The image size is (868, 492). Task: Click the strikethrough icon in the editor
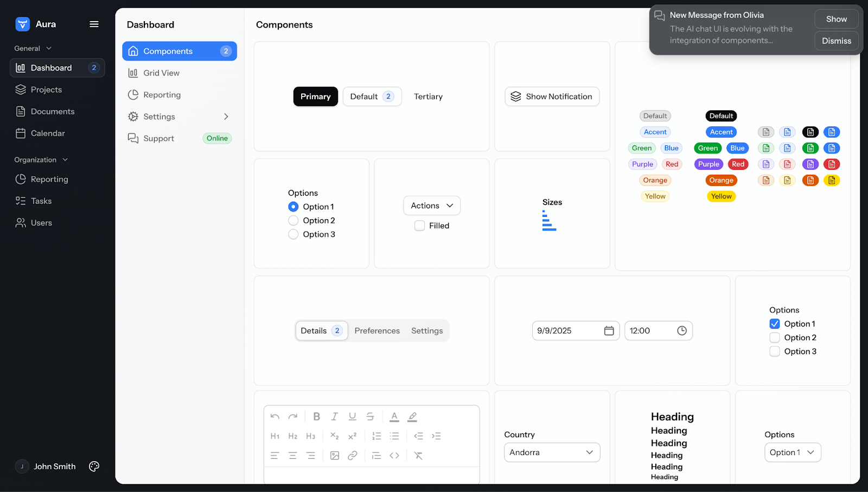tap(370, 417)
